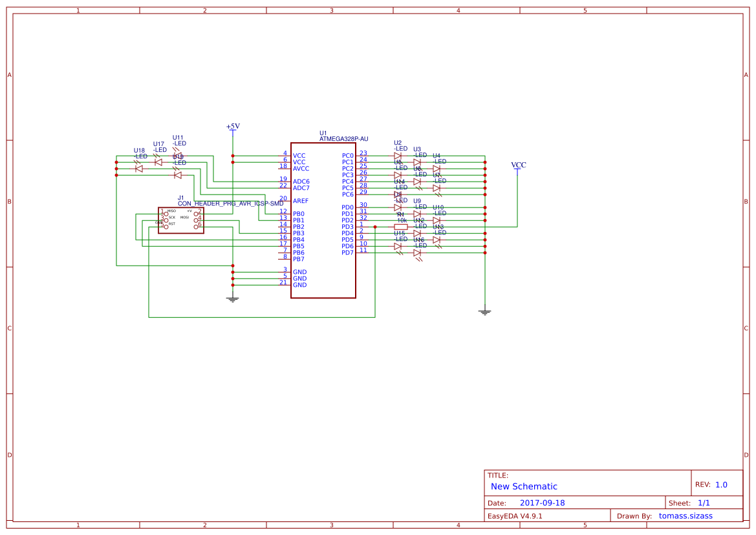Select LED symbol on the PD2 line

(x=437, y=220)
